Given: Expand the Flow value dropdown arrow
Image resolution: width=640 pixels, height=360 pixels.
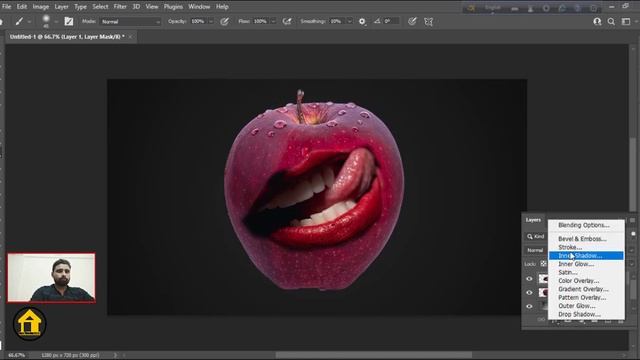Looking at the screenshot, I should tap(273, 22).
